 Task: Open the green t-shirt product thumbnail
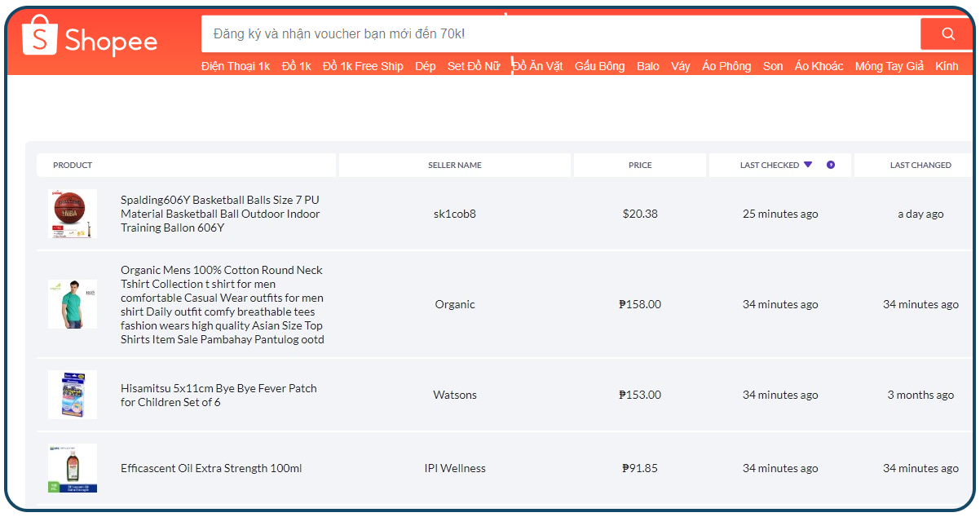click(73, 304)
